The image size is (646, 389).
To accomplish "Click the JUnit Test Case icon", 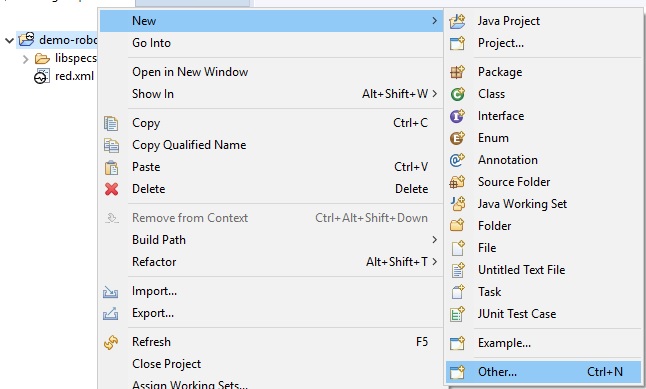I will click(x=457, y=314).
